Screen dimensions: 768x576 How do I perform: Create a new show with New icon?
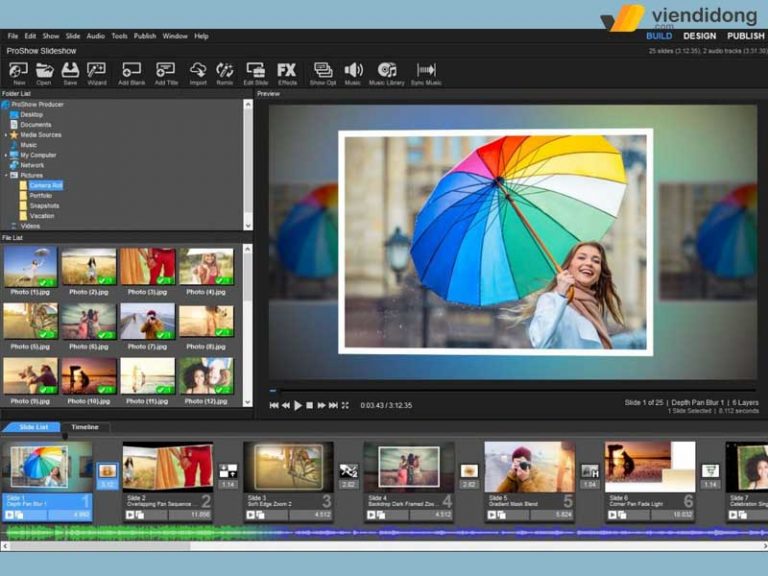[x=19, y=74]
